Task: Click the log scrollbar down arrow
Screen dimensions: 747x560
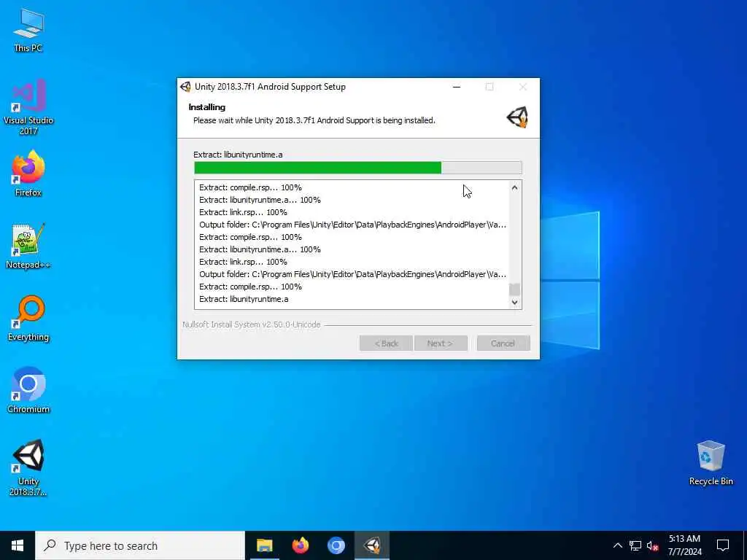Action: click(x=514, y=302)
